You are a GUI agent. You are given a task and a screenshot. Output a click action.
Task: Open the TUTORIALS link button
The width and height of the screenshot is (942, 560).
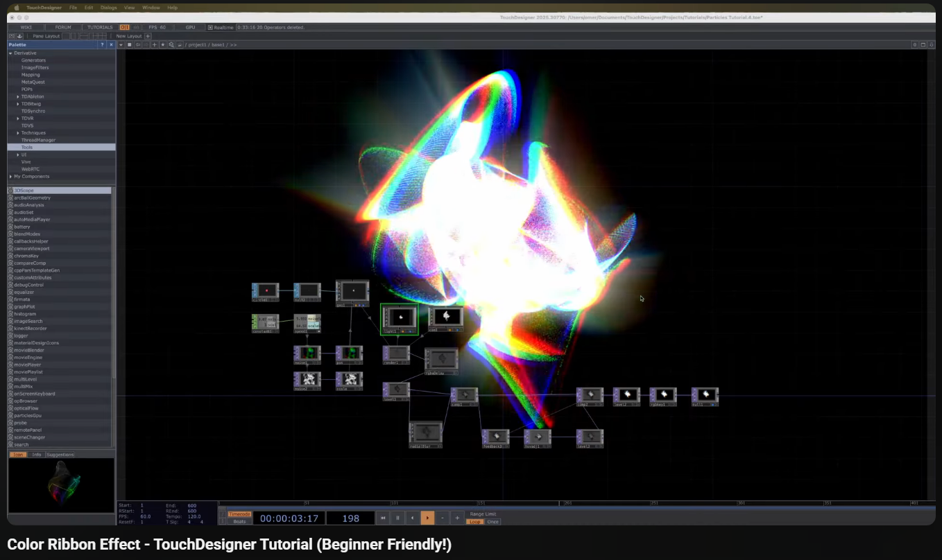coord(100,27)
